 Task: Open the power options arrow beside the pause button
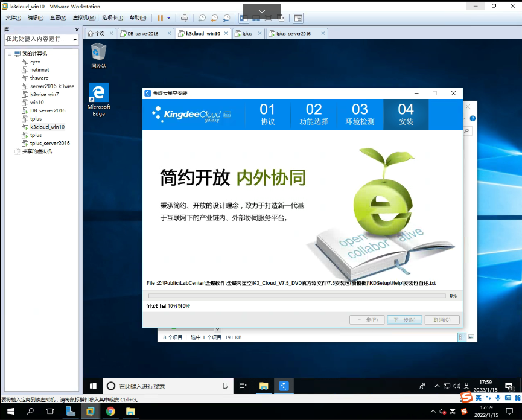[x=169, y=18]
